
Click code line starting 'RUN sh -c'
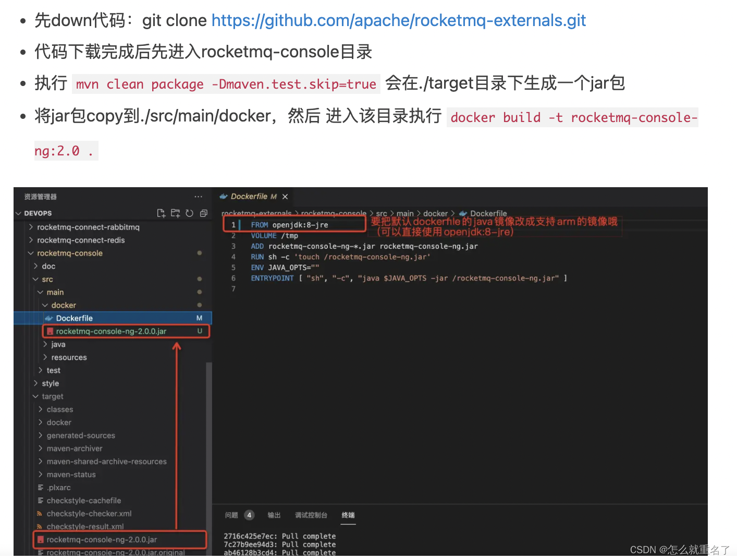(x=340, y=258)
